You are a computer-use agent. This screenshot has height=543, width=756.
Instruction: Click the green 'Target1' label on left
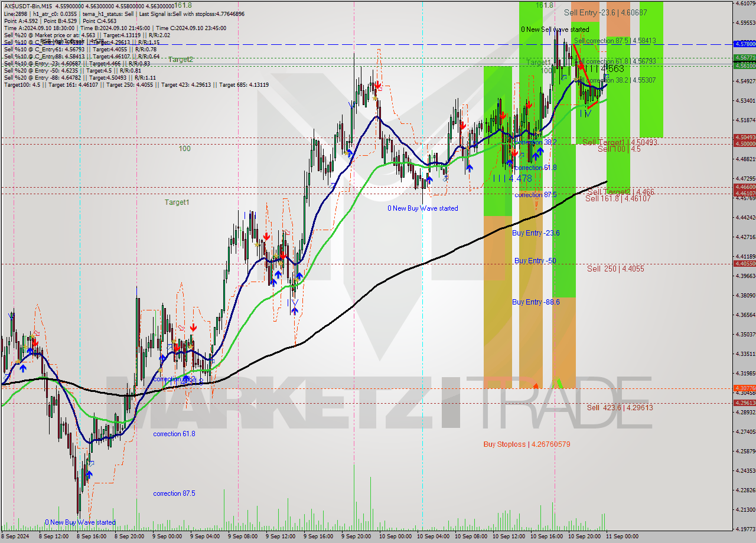[177, 202]
